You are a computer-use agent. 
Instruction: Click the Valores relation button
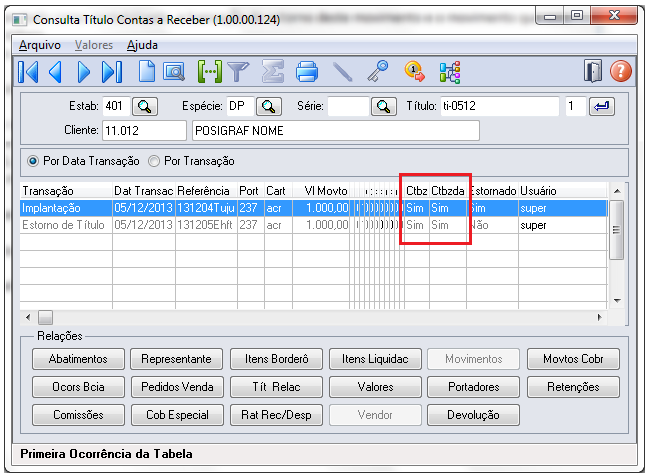[375, 387]
